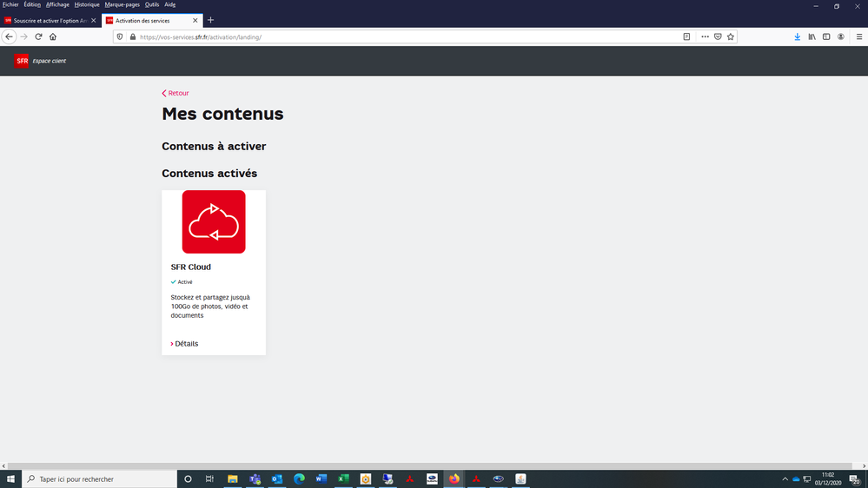
Task: Open Détails of SFR Cloud
Action: click(184, 344)
